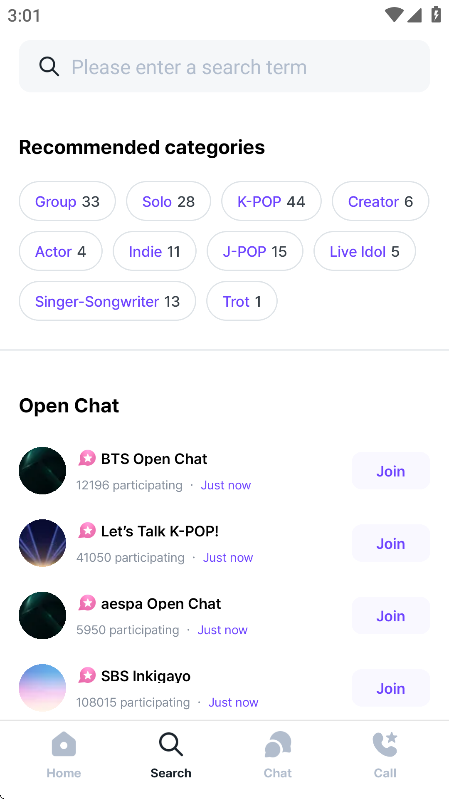Join the BTS Open Chat
Viewport: 449px width, 799px height.
[x=391, y=471]
